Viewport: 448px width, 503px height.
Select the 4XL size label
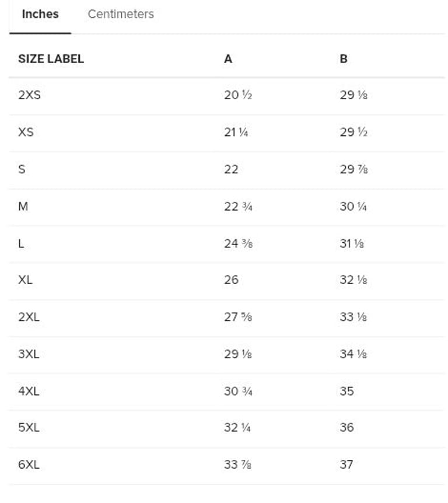coord(29,391)
